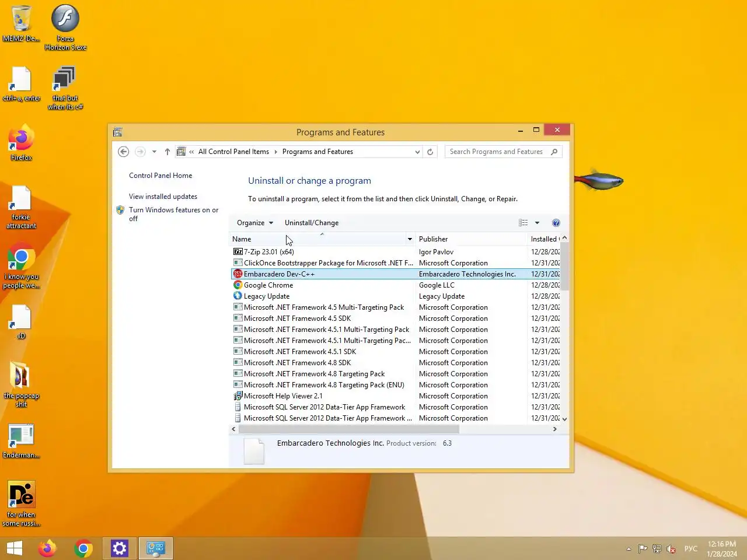The width and height of the screenshot is (747, 560).
Task: Click the taskbar clock showing 12:16 PM
Action: tap(722, 549)
